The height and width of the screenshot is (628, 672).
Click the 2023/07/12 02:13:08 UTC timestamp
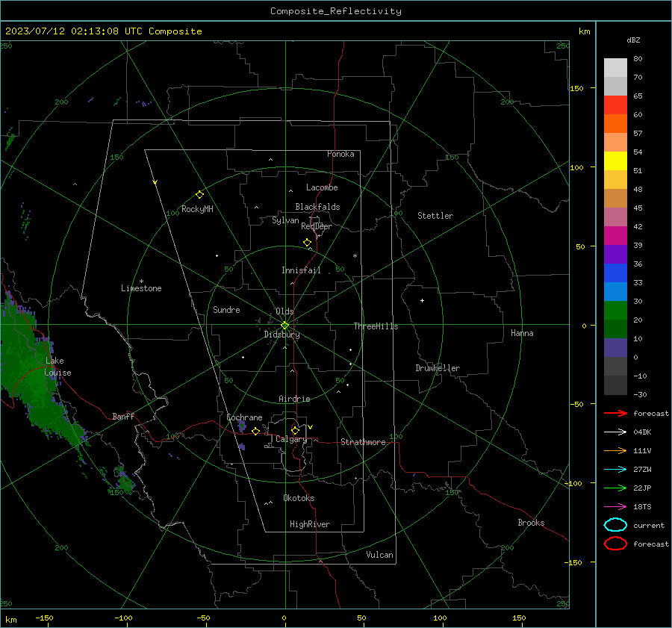click(x=74, y=31)
